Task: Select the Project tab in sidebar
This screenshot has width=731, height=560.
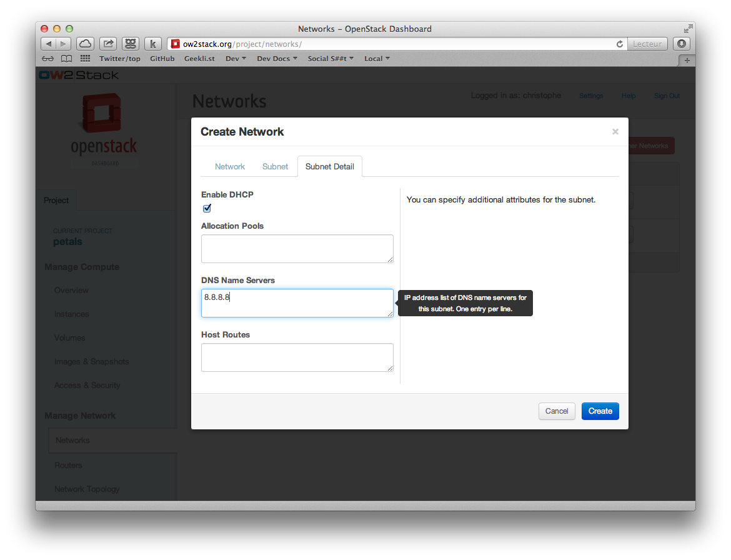Action: coord(56,200)
